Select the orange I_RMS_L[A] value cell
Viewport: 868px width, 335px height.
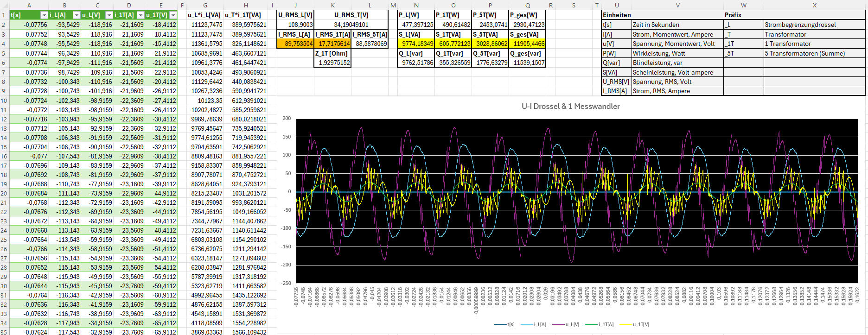click(295, 44)
